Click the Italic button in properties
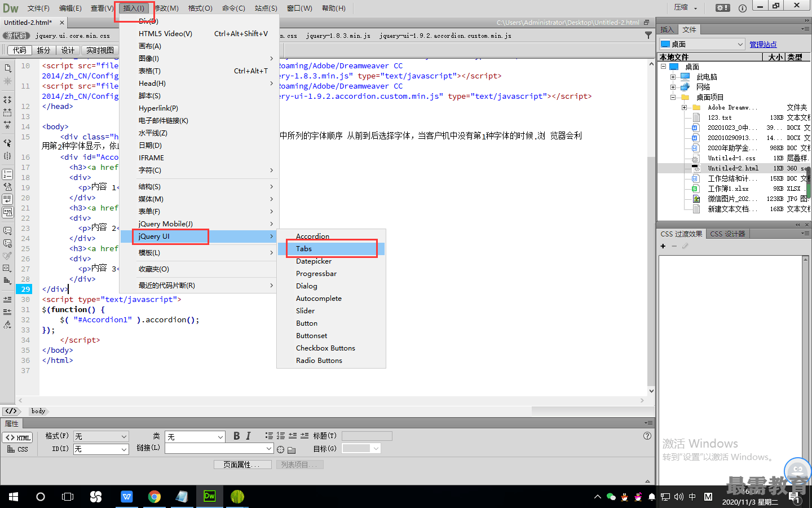Screen dimensions: 812x508 coord(248,436)
